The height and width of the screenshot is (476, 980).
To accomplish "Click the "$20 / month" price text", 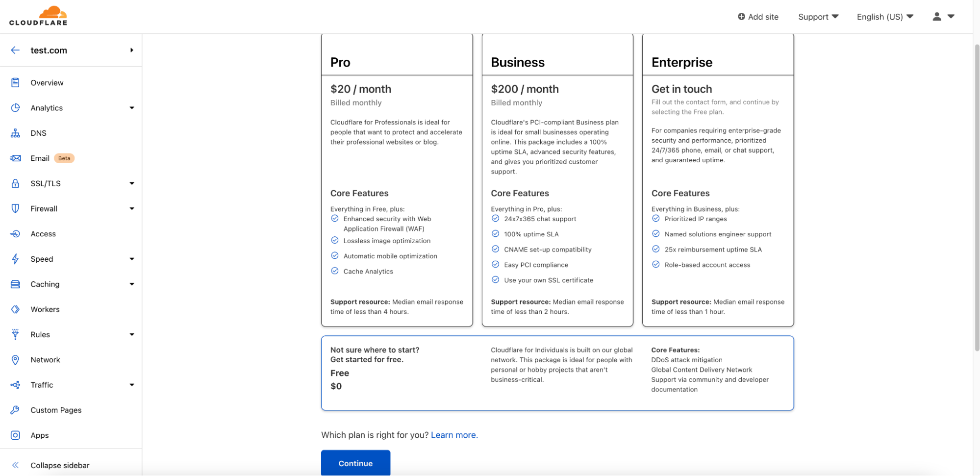I will 361,89.
